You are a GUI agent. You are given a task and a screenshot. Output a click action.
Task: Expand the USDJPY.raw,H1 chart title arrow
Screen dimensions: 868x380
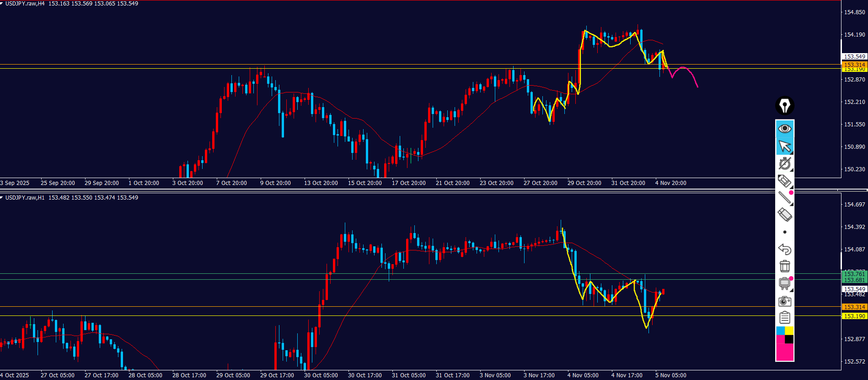coord(2,198)
